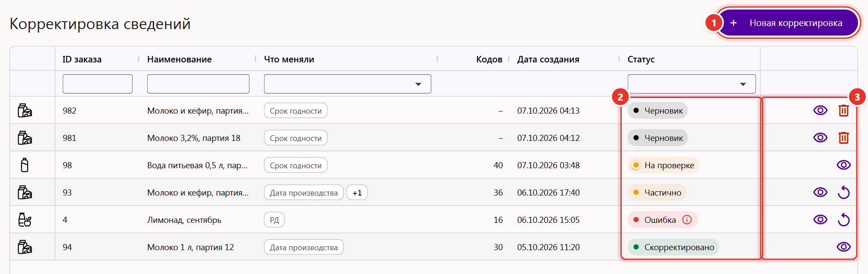Click codes count '16' in Лимонад row
The width and height of the screenshot is (868, 274).
tap(498, 220)
